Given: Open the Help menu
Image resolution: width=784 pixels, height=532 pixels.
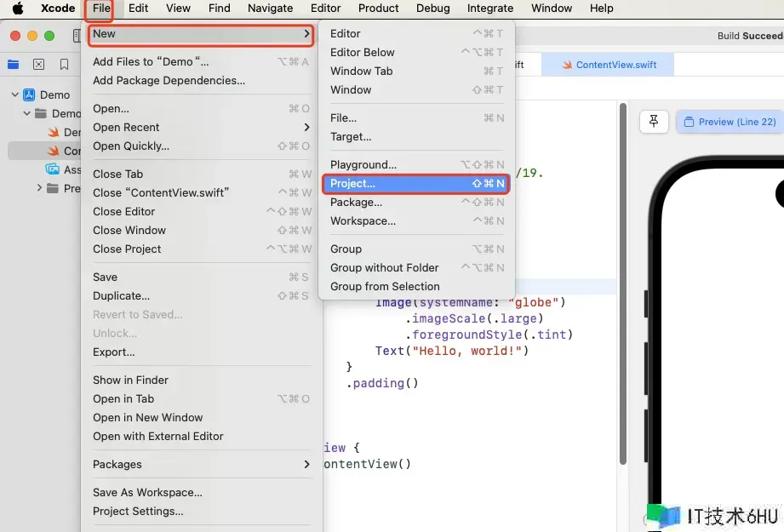Looking at the screenshot, I should coord(601,8).
